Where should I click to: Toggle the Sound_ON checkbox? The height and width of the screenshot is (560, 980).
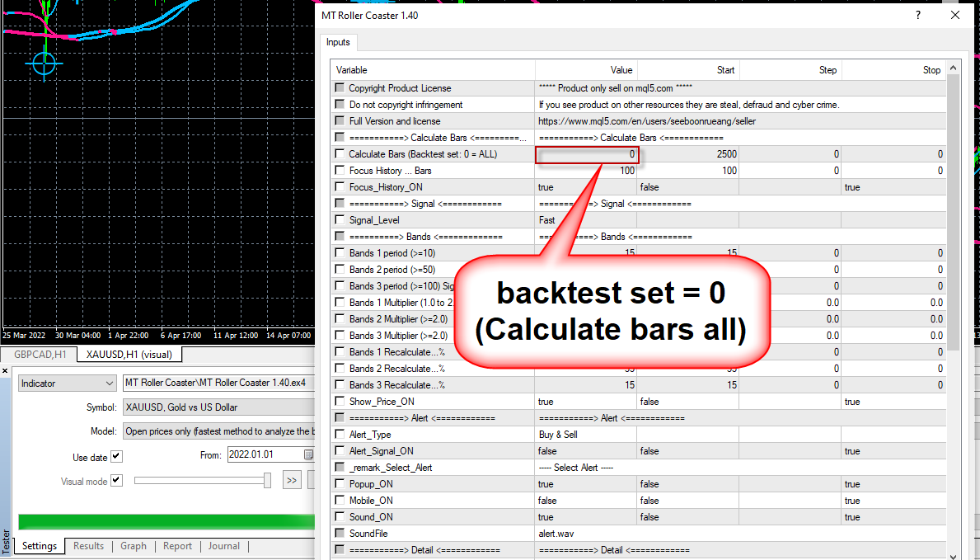pos(340,517)
